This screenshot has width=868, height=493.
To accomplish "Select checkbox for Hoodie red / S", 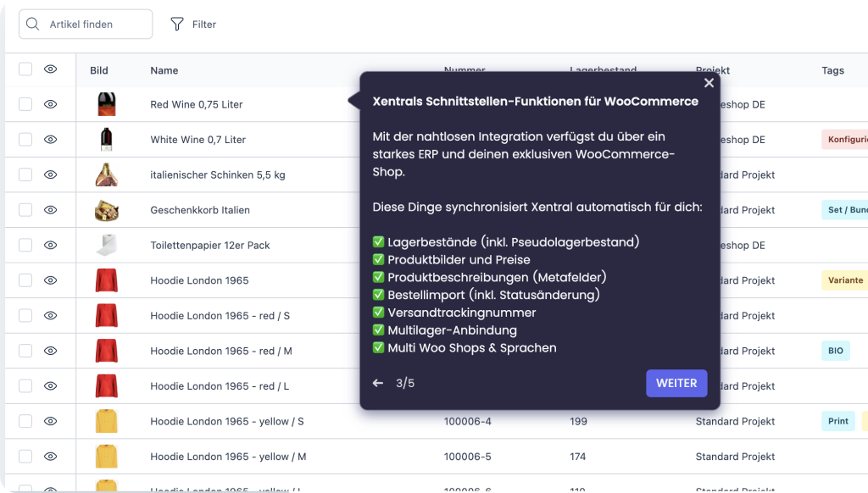I will point(25,315).
